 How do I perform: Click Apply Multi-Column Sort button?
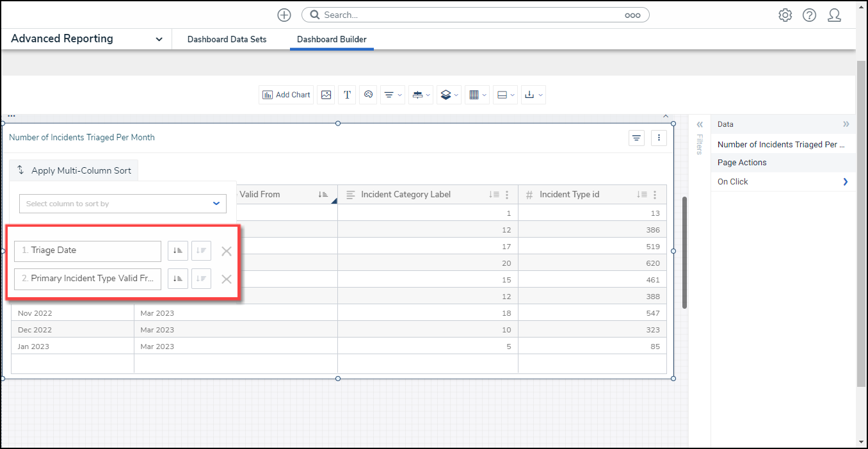pyautogui.click(x=74, y=170)
